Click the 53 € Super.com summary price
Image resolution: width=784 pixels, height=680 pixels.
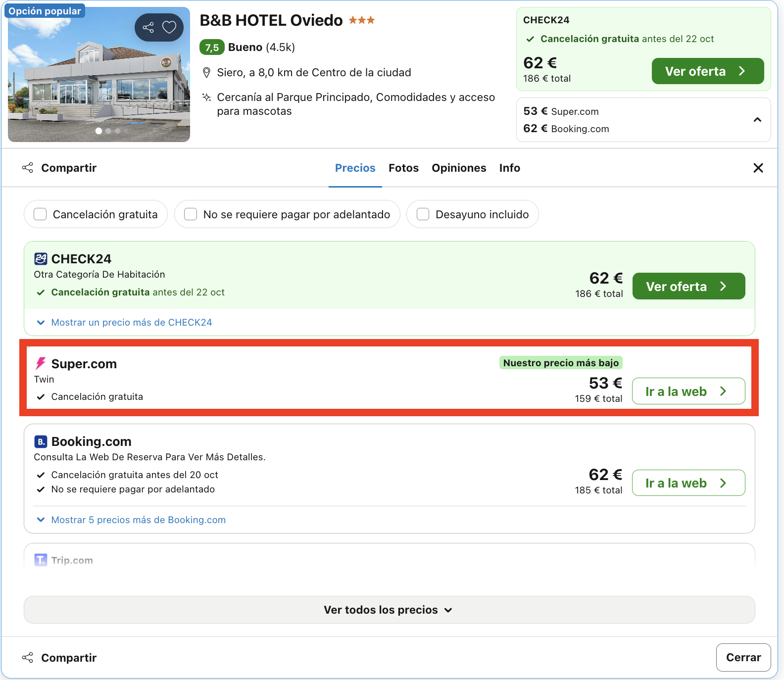pyautogui.click(x=561, y=111)
